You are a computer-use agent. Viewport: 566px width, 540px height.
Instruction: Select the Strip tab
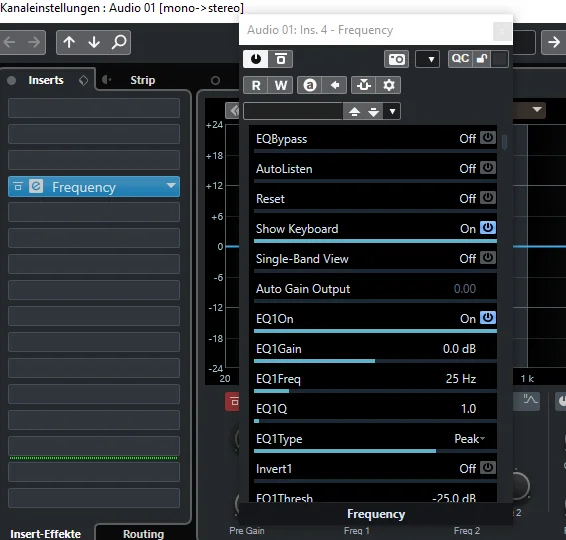143,80
